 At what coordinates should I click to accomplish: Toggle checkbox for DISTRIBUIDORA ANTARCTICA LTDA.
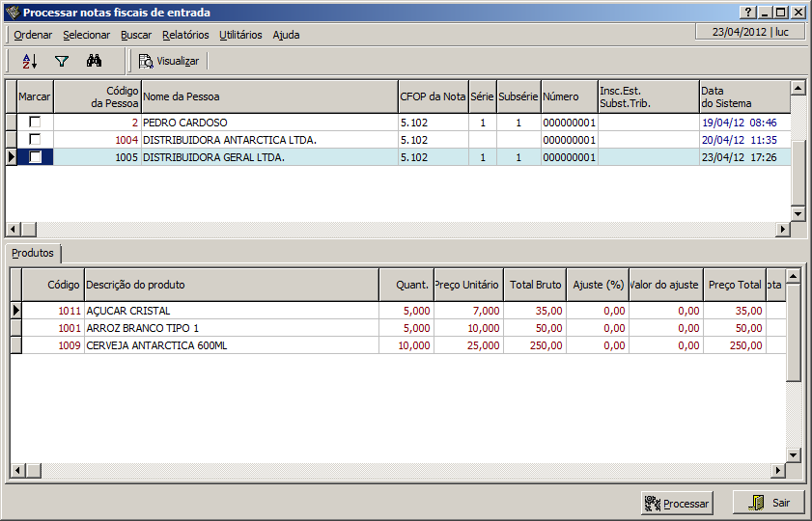36,140
